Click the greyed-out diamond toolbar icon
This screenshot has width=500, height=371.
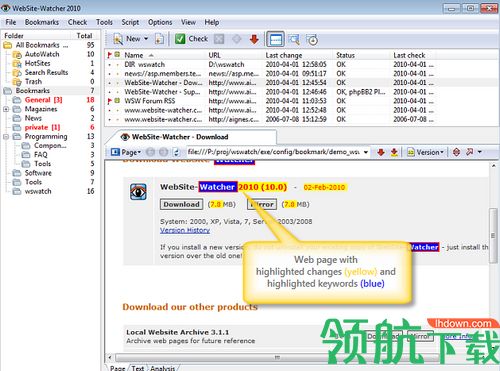click(x=237, y=39)
